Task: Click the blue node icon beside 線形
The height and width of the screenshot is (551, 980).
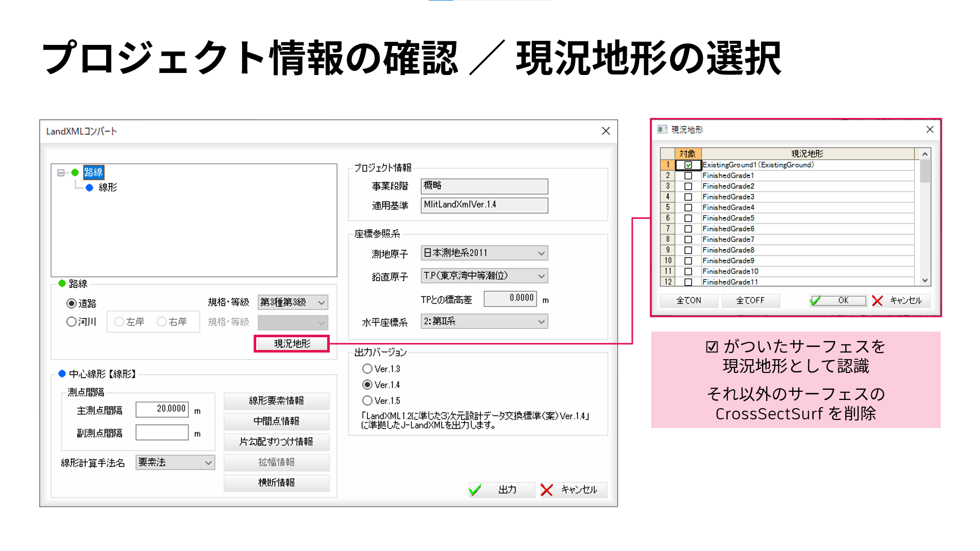Action: coord(89,188)
